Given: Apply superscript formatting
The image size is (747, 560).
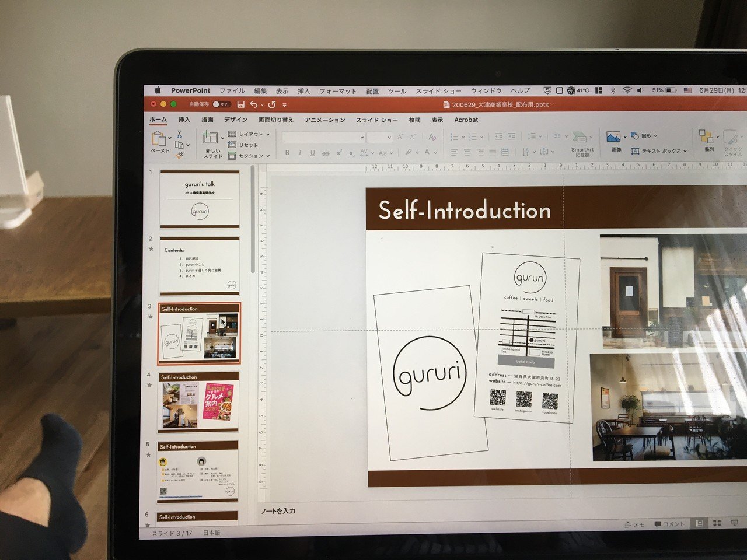Looking at the screenshot, I should (339, 153).
